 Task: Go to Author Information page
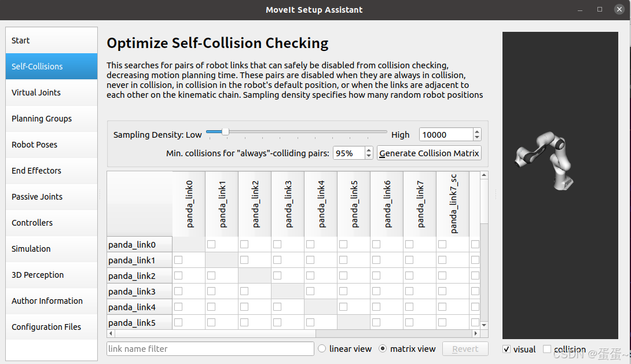52,301
